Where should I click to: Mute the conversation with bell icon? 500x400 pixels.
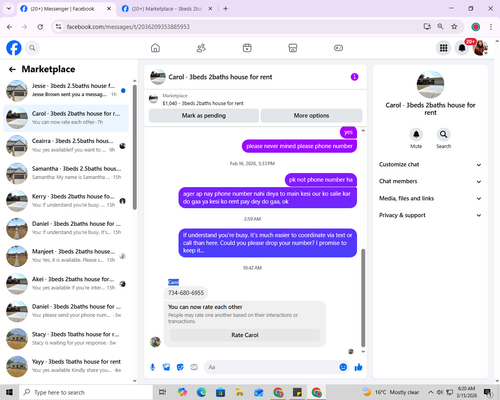[416, 134]
